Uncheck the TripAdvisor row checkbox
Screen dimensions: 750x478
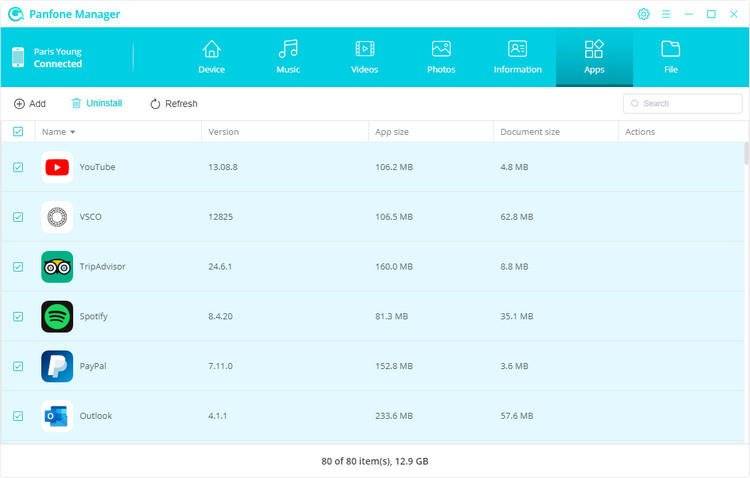[x=18, y=267]
